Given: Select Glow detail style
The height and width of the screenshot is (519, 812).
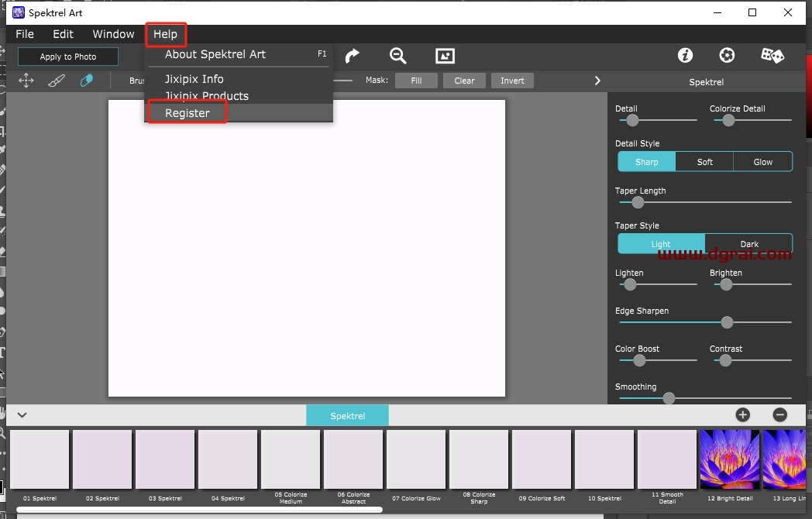Looking at the screenshot, I should [763, 162].
